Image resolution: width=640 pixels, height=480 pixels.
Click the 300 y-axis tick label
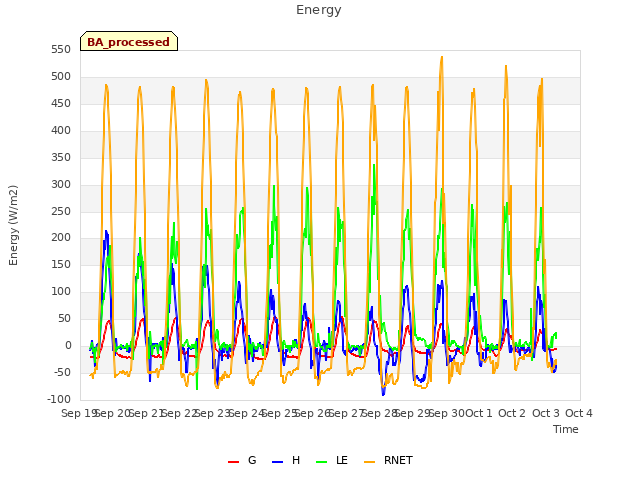61,184
